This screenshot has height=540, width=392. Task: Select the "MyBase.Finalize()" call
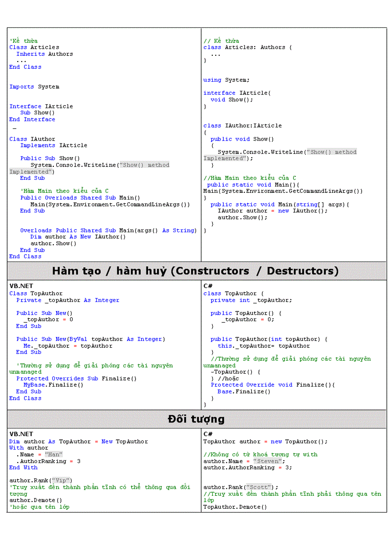[53, 385]
